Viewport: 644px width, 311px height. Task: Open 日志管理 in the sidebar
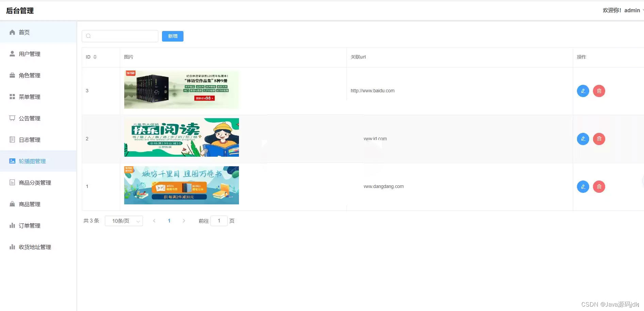(x=38, y=140)
